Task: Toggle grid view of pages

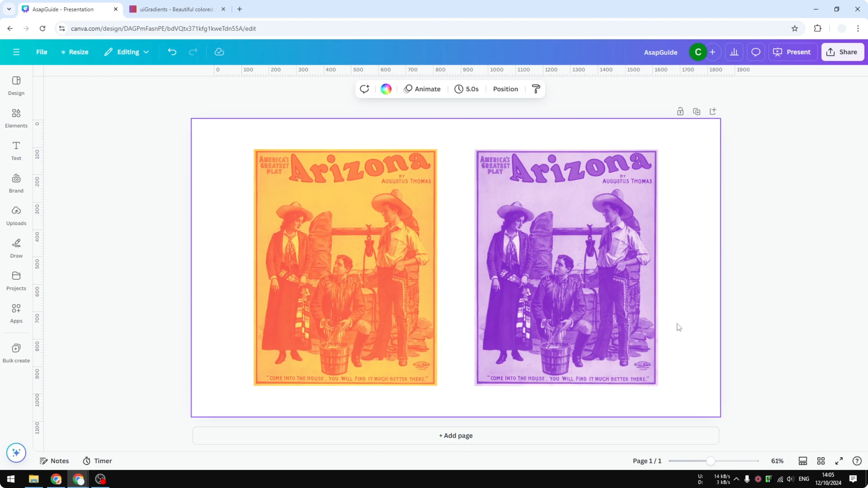Action: click(x=821, y=461)
